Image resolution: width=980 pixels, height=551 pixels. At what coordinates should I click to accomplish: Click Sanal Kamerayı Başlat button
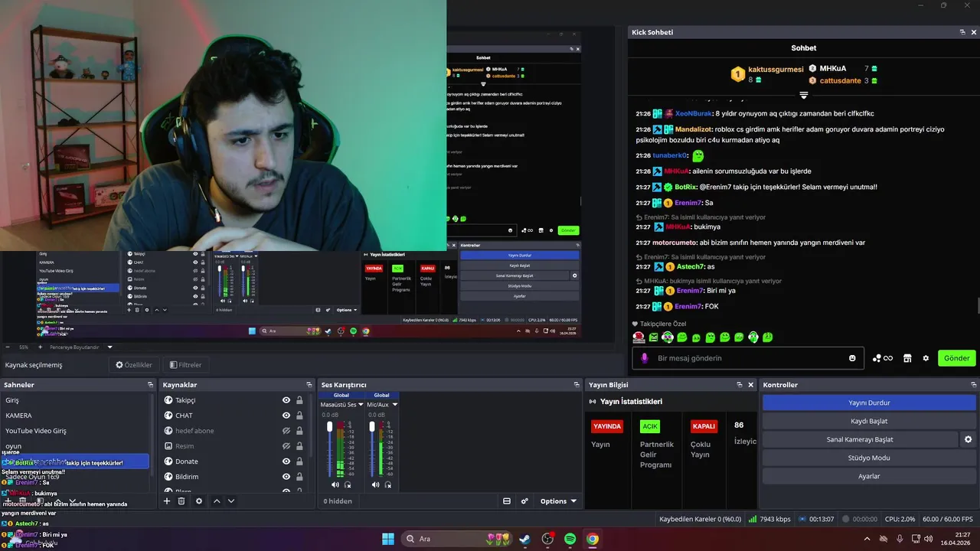(860, 439)
